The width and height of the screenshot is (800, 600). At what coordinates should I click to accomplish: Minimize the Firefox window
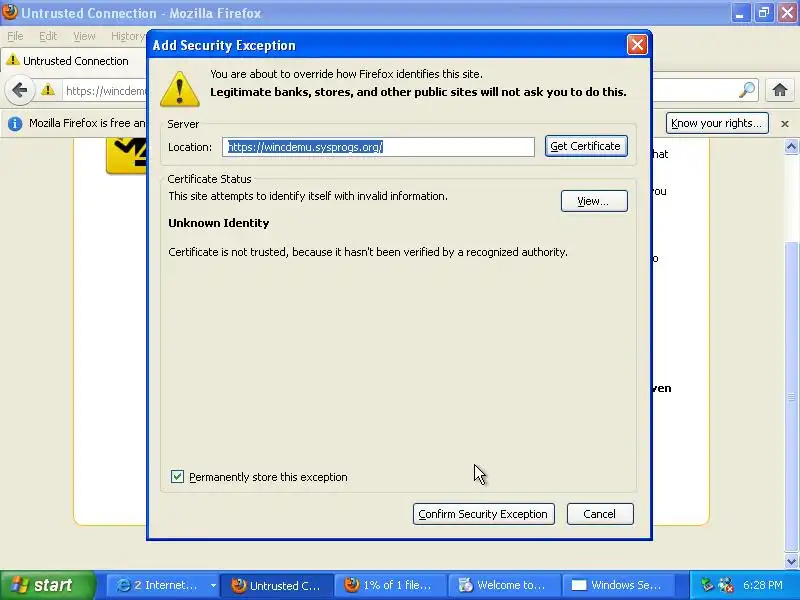tap(740, 13)
